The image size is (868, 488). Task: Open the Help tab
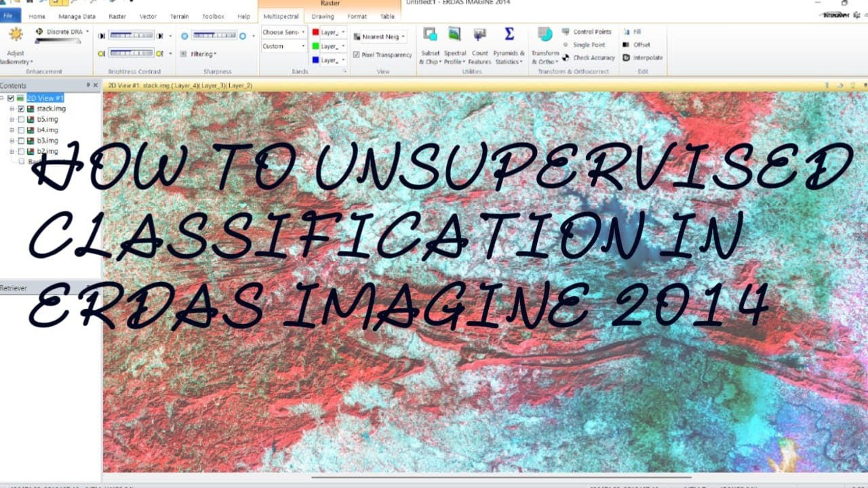click(243, 16)
